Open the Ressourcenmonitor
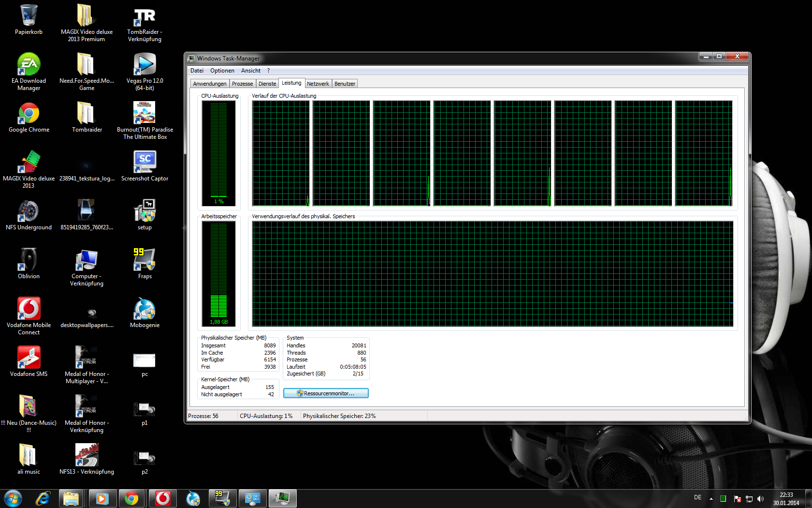812x508 pixels. [326, 393]
